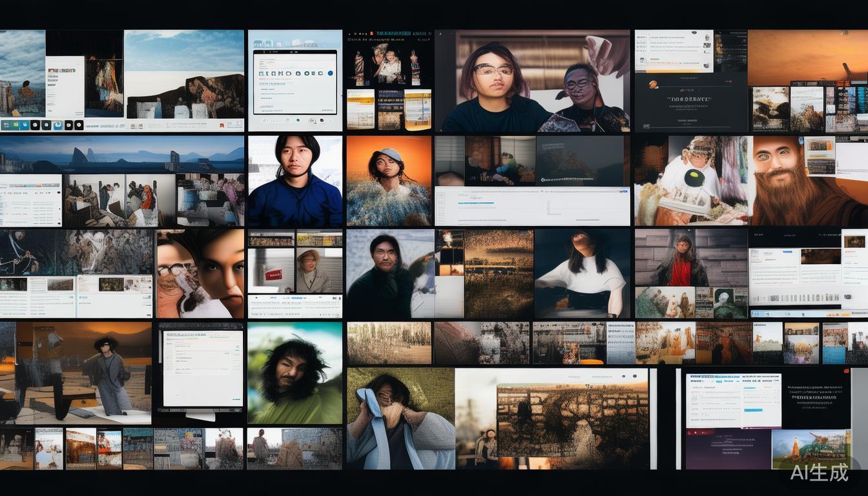Click the AI生成 watermark label
Screen dimensions: 868x496
tap(819, 472)
